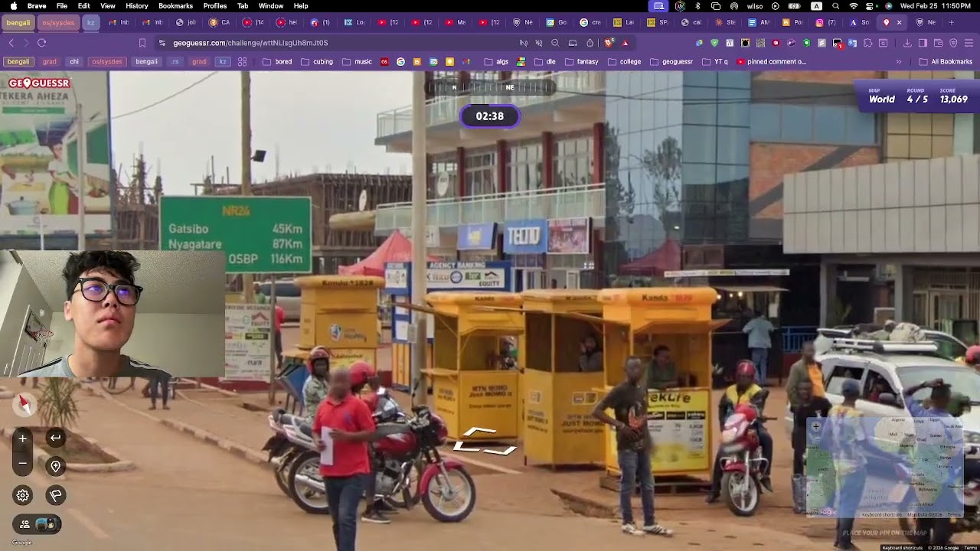Open the 'bored' bookmarks folder
This screenshot has width=980, height=551.
coord(277,61)
